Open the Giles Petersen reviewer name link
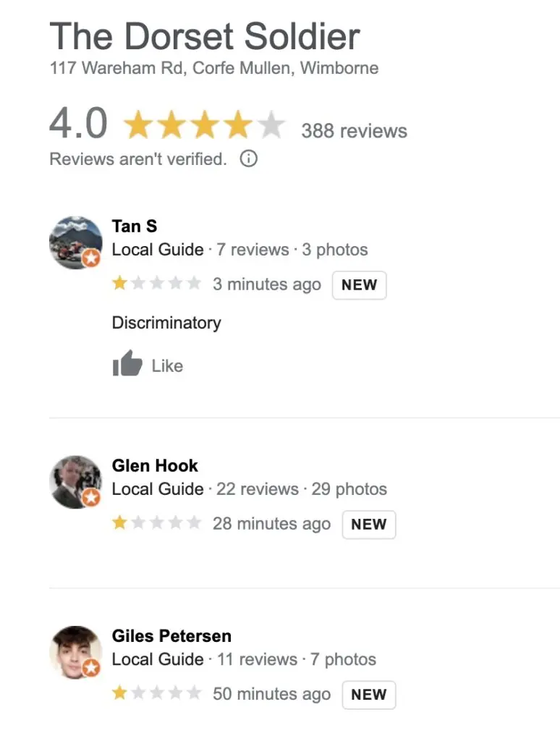 tap(171, 636)
